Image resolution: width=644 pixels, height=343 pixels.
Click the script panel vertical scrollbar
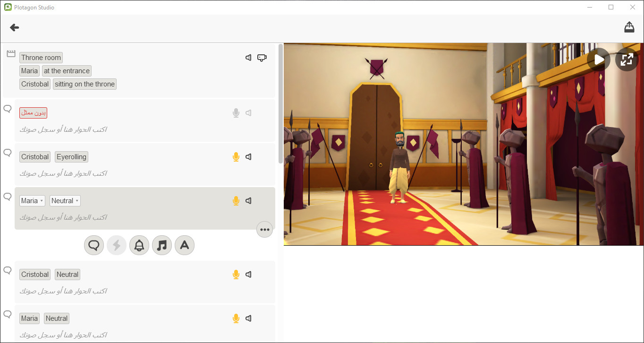(280, 104)
